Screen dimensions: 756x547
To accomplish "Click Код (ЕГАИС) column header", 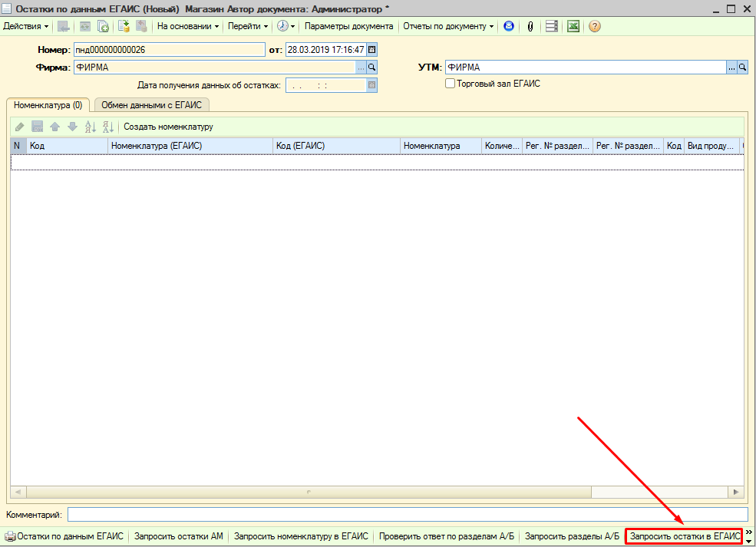I will (x=336, y=146).
